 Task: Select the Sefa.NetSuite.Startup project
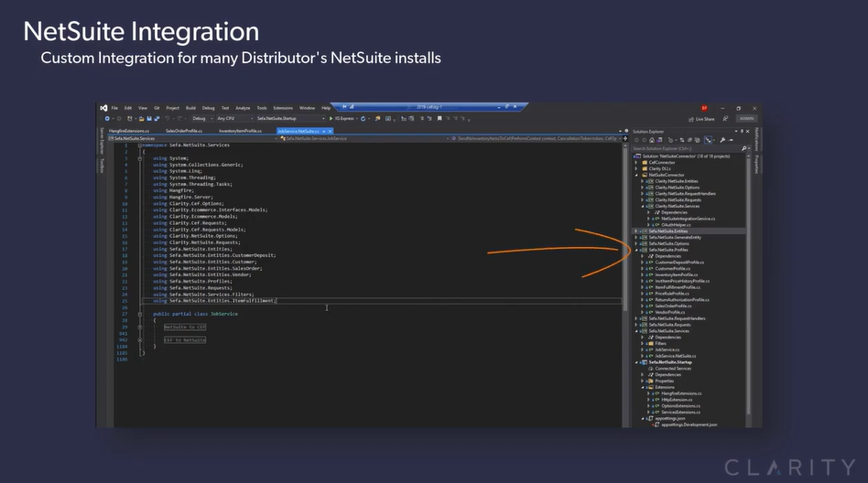670,362
